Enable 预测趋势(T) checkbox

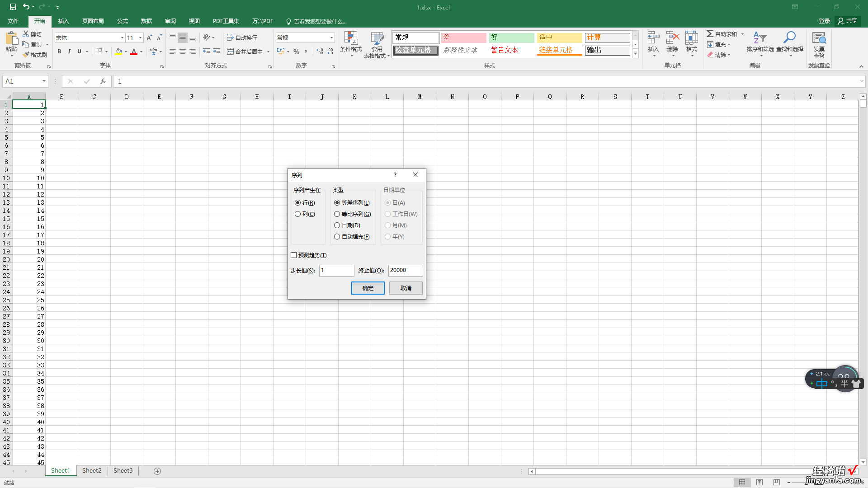pos(293,255)
